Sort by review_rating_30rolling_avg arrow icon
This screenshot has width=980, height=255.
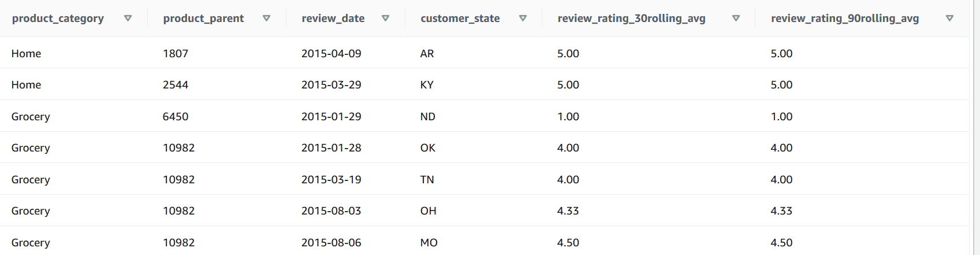pyautogui.click(x=736, y=19)
